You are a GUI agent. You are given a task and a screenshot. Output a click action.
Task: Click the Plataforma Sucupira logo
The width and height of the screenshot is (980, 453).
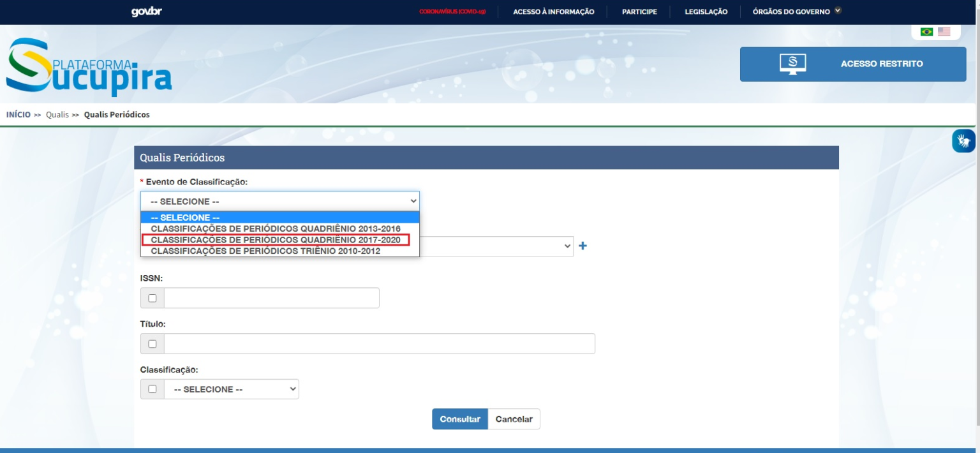point(89,68)
